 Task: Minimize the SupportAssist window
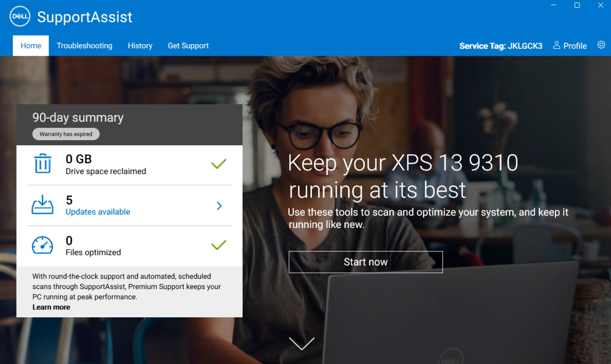tap(554, 5)
